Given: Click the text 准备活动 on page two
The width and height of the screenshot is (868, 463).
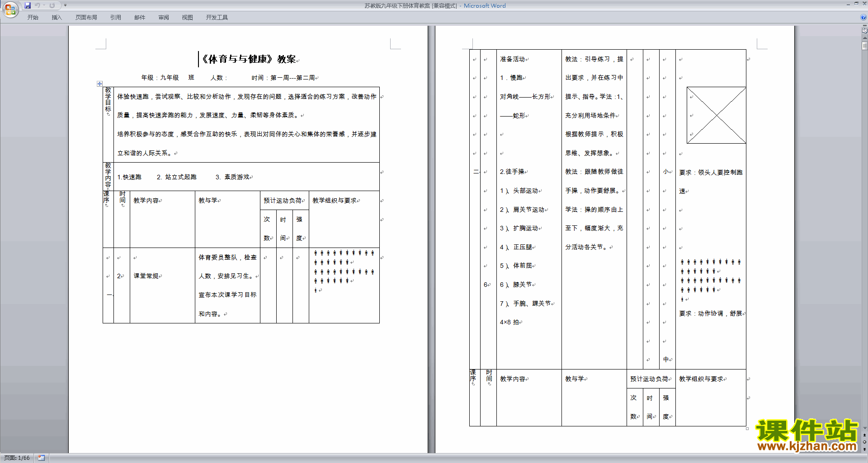Looking at the screenshot, I should (513, 59).
